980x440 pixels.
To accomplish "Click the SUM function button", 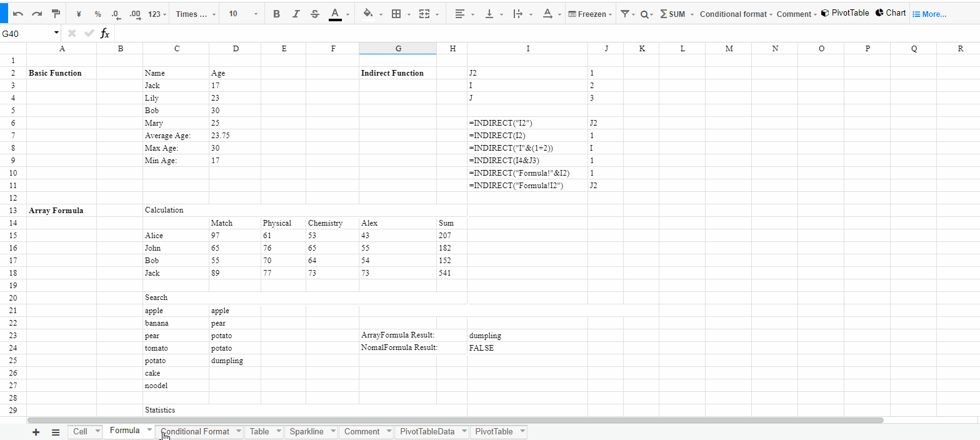I will point(672,14).
